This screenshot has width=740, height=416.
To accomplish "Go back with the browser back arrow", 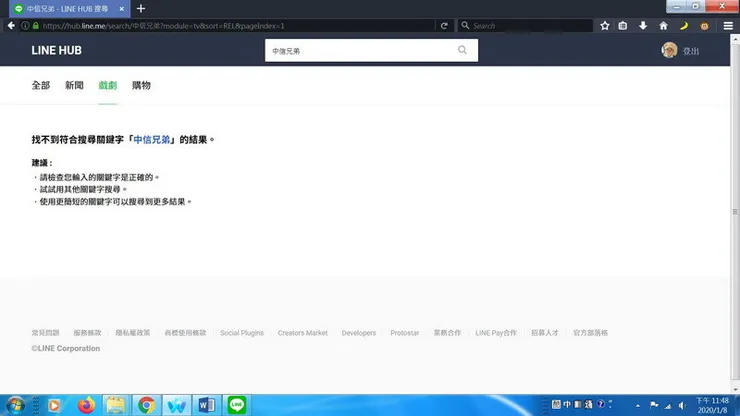I will 11,25.
